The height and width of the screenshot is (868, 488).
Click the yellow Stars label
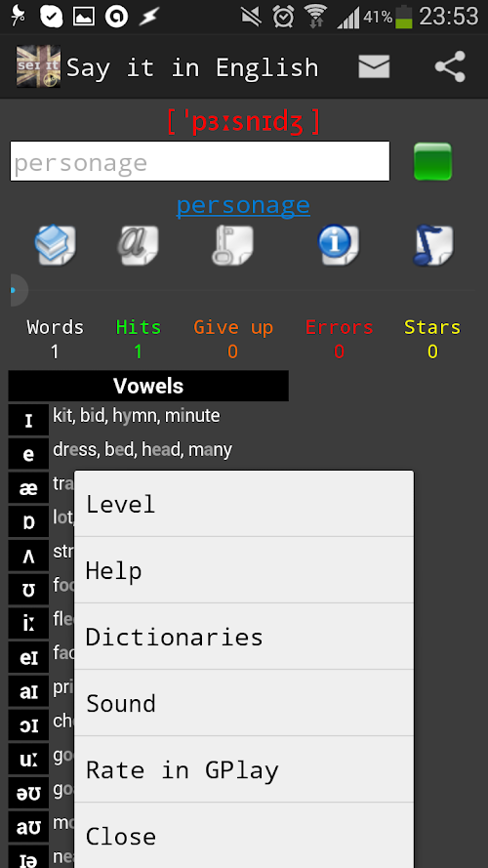(432, 327)
